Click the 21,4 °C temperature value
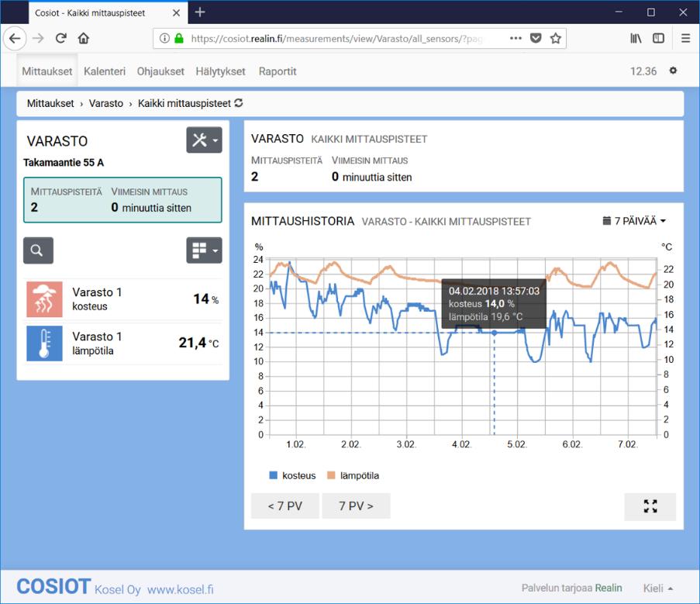Screen dimensions: 700x604 click(198, 343)
